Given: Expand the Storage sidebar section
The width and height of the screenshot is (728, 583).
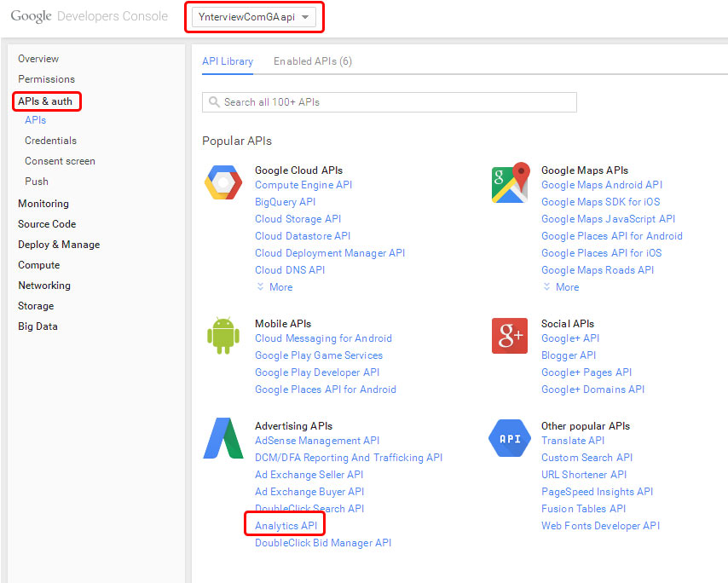Looking at the screenshot, I should [x=36, y=305].
